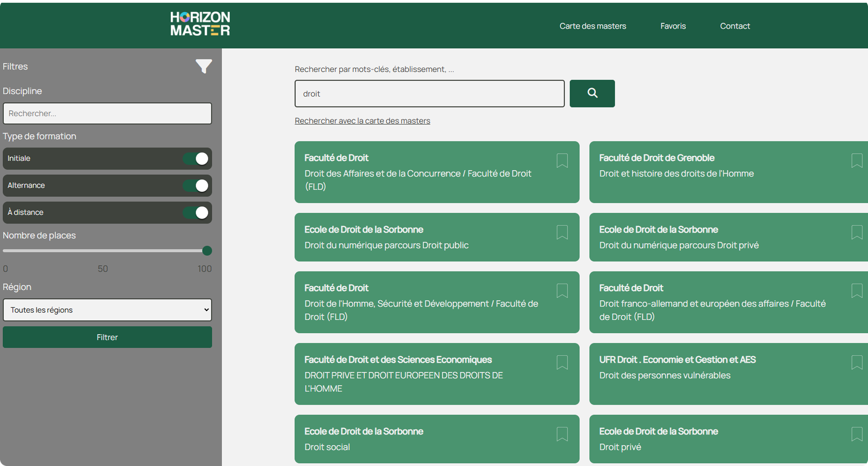
Task: Click the magnifying glass search button
Action: tap(592, 94)
